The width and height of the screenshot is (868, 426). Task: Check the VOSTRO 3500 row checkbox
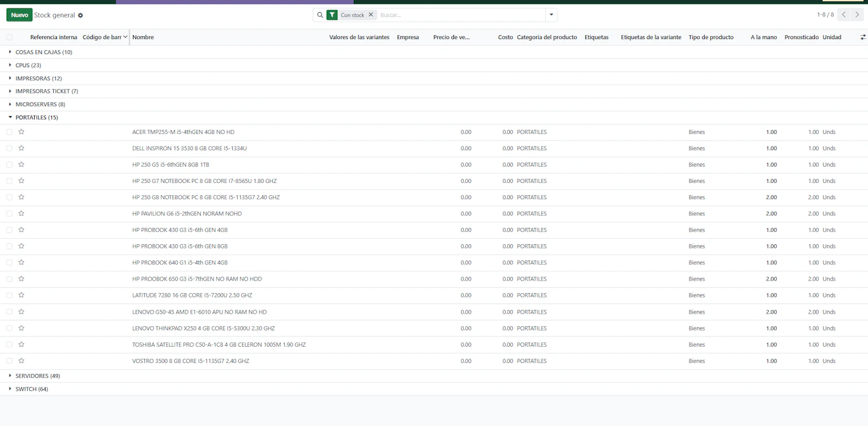[x=9, y=361]
